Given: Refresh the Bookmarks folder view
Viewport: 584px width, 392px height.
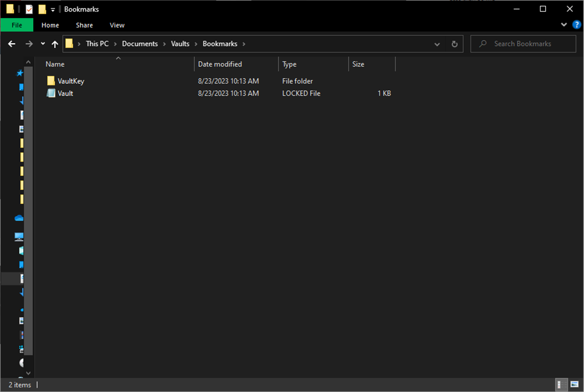Looking at the screenshot, I should pyautogui.click(x=454, y=44).
